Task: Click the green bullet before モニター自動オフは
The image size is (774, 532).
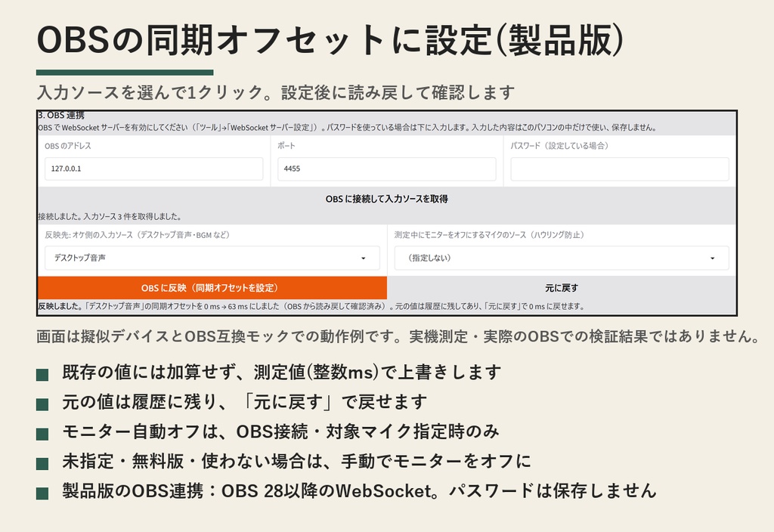Action: (x=42, y=434)
